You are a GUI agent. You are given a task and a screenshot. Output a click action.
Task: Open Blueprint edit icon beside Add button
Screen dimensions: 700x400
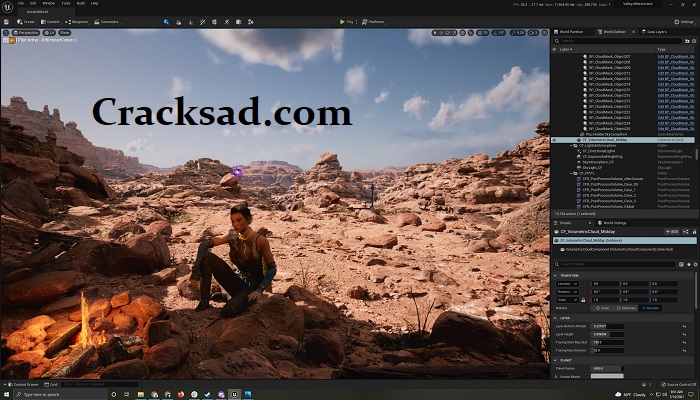click(685, 232)
